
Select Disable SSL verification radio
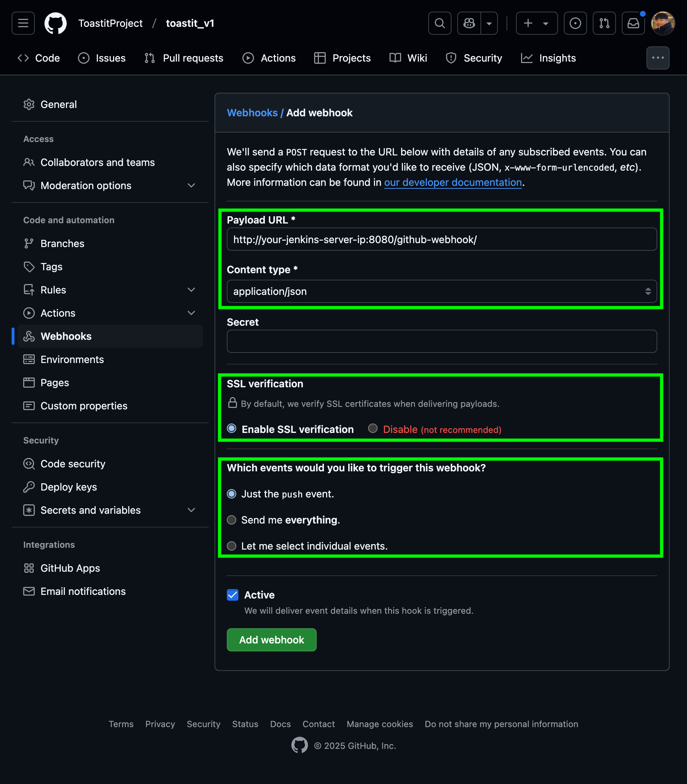pyautogui.click(x=372, y=428)
